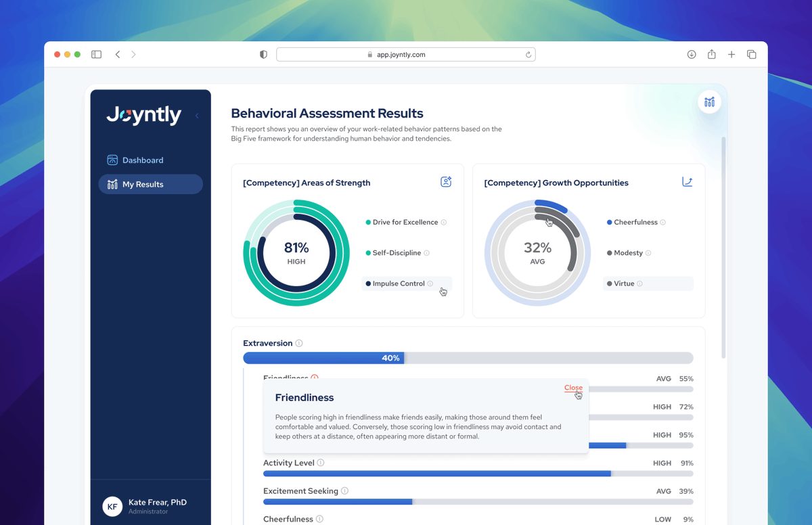
Task: Reload the page in Safari
Action: pyautogui.click(x=528, y=55)
